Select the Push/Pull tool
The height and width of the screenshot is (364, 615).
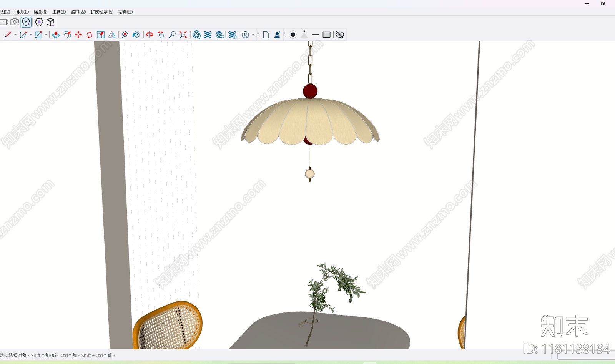pos(56,35)
